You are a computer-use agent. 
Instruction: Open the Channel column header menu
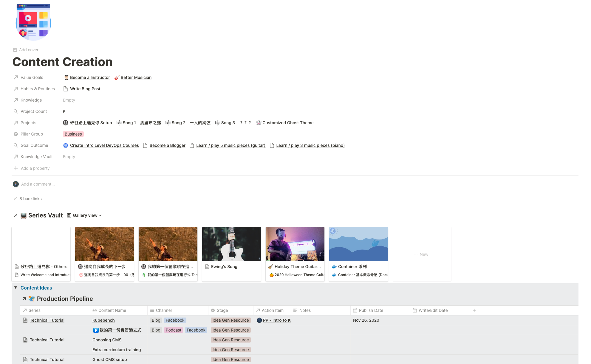(163, 310)
